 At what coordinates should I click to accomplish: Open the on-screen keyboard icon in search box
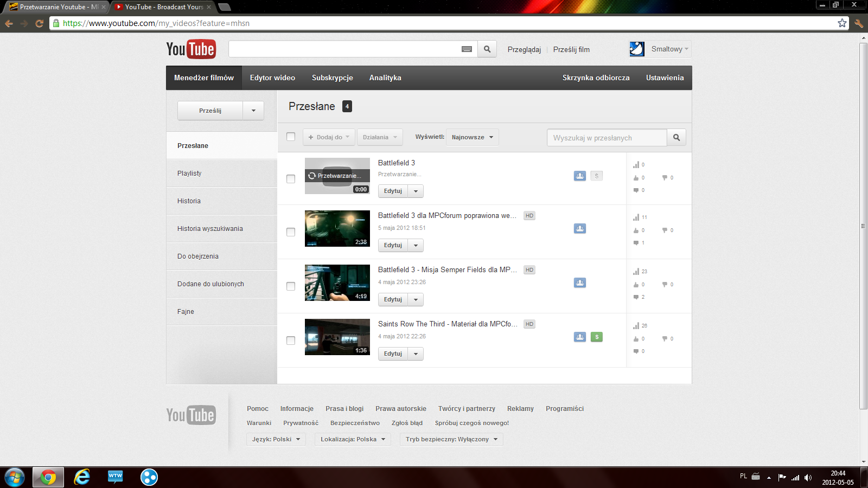(467, 49)
